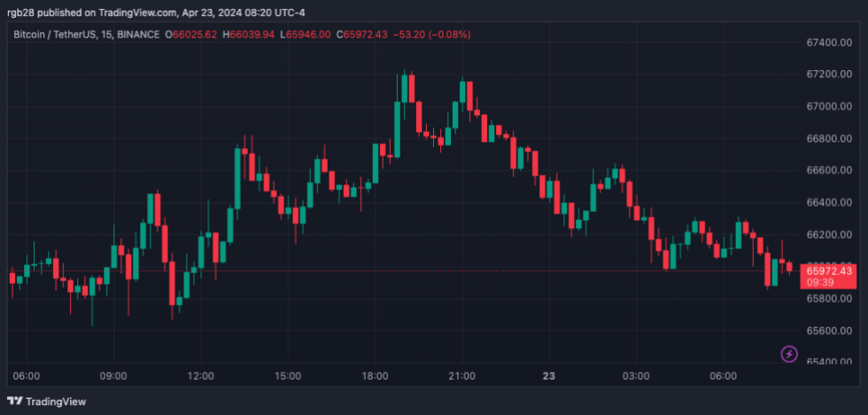The height and width of the screenshot is (415, 868).
Task: Click the BINANCE exchange label
Action: click(x=137, y=35)
